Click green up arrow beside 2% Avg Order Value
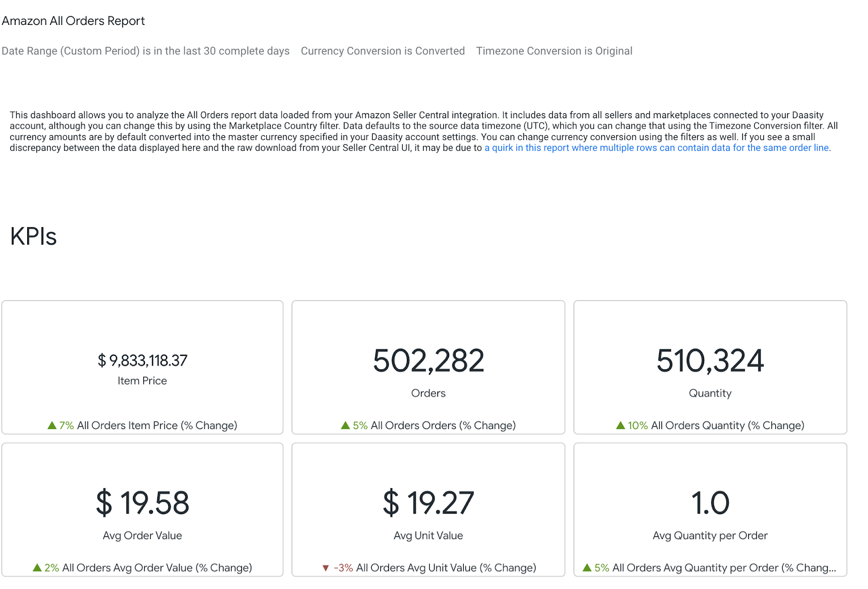Screen dimensions: 868x589 [x=37, y=567]
